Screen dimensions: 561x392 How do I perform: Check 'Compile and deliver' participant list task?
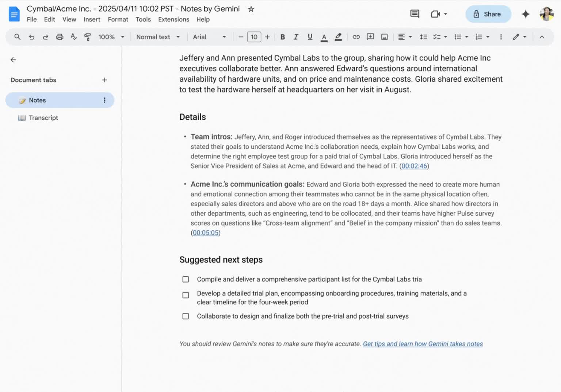coord(186,280)
